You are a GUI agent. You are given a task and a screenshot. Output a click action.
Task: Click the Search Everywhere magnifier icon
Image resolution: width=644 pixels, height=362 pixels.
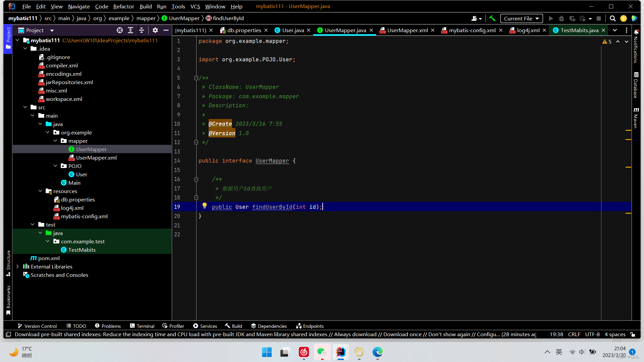(x=612, y=18)
